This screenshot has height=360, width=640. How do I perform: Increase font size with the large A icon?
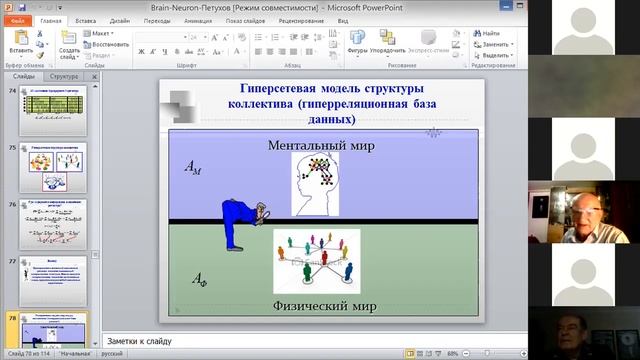(215, 38)
